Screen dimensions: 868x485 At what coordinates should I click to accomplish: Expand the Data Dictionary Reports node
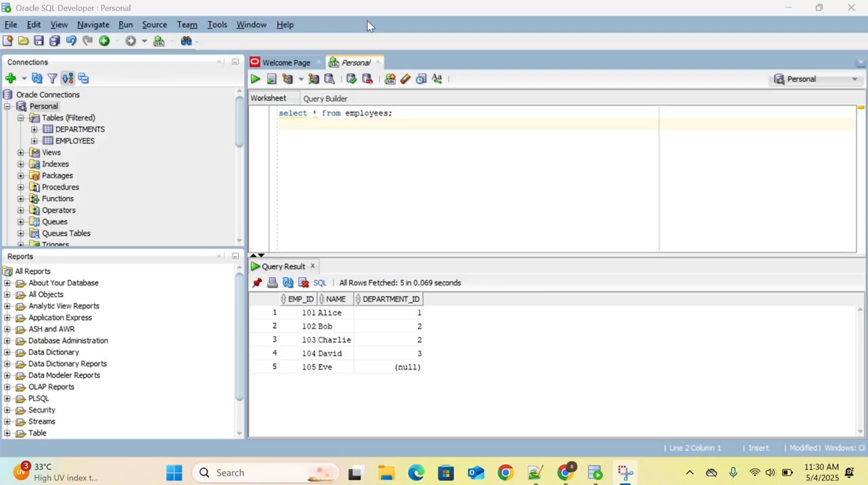point(7,364)
